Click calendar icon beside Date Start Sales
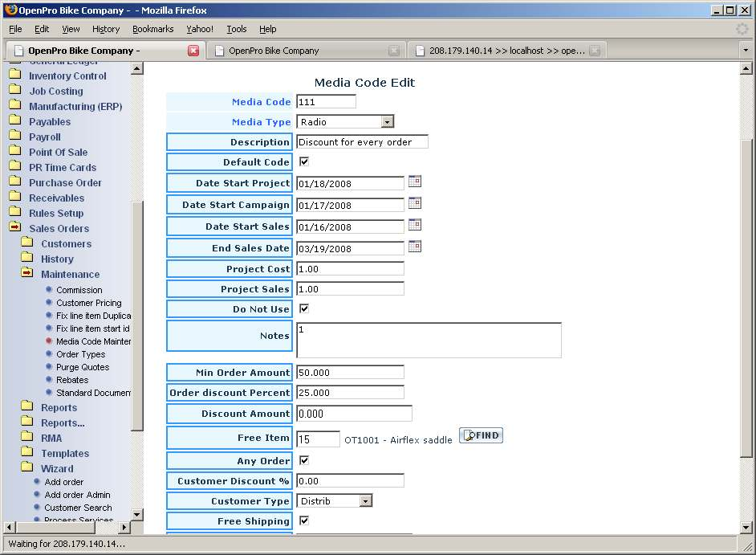 (415, 225)
